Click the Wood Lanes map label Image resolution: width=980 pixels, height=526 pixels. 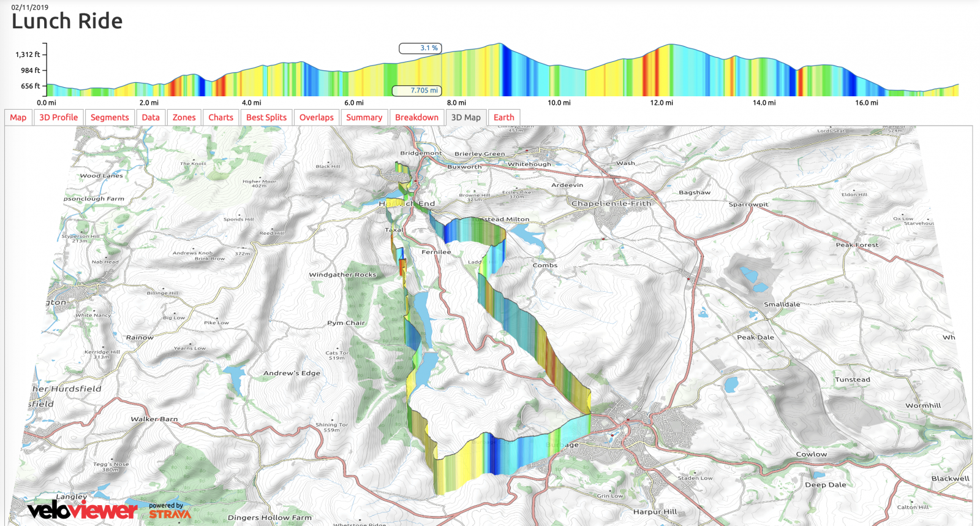101,176
